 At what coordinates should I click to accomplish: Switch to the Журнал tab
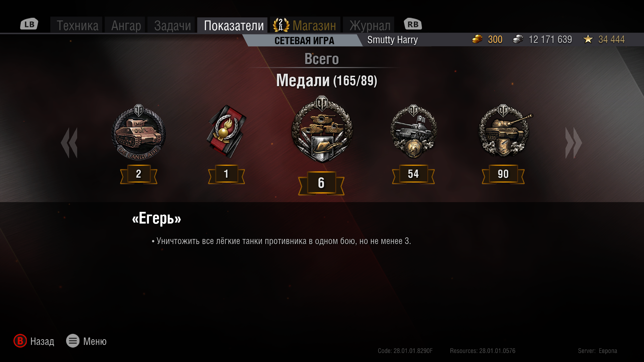tap(370, 25)
